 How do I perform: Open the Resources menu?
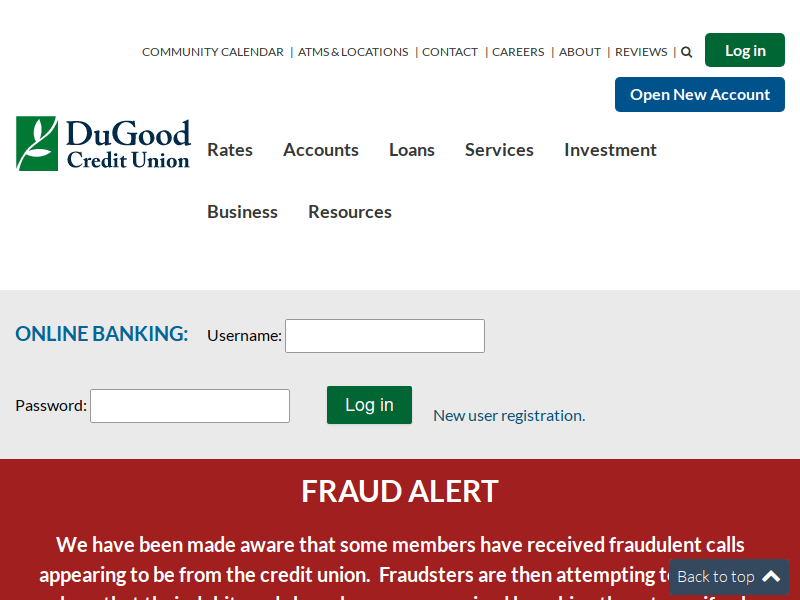point(350,212)
